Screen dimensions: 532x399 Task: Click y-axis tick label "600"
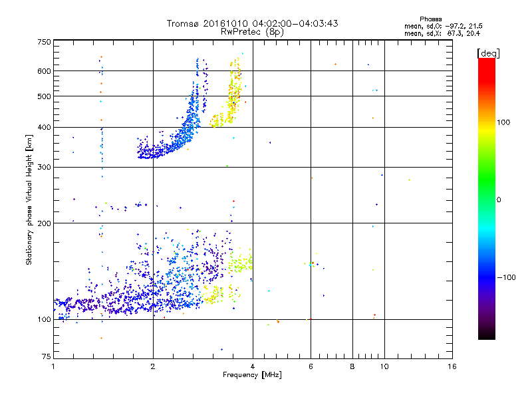[x=44, y=71]
